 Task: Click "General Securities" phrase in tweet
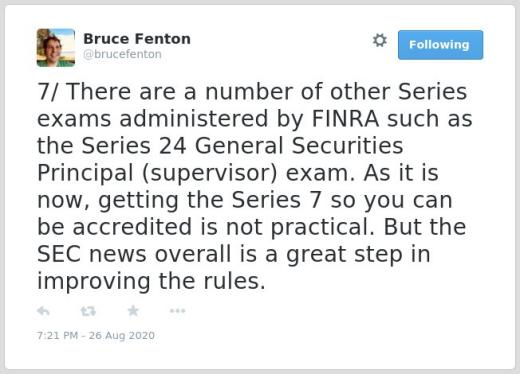tap(299, 146)
